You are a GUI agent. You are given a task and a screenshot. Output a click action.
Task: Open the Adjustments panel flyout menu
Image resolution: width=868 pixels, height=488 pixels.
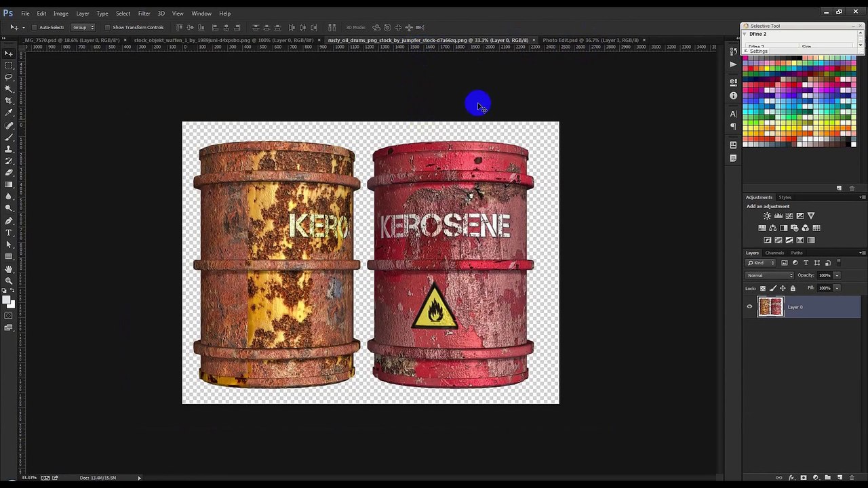pyautogui.click(x=863, y=197)
